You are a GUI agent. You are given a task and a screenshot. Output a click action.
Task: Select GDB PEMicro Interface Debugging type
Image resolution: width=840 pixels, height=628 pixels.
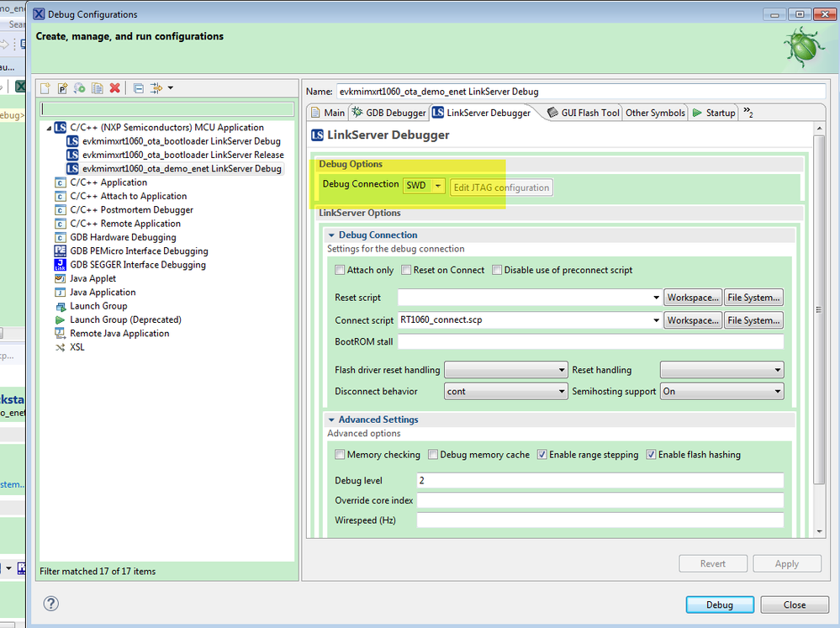139,251
